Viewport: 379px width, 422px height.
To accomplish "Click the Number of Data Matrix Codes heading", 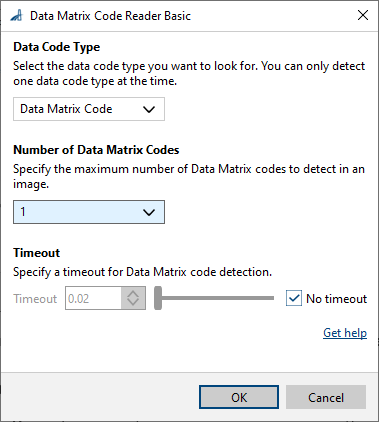I will (96, 150).
